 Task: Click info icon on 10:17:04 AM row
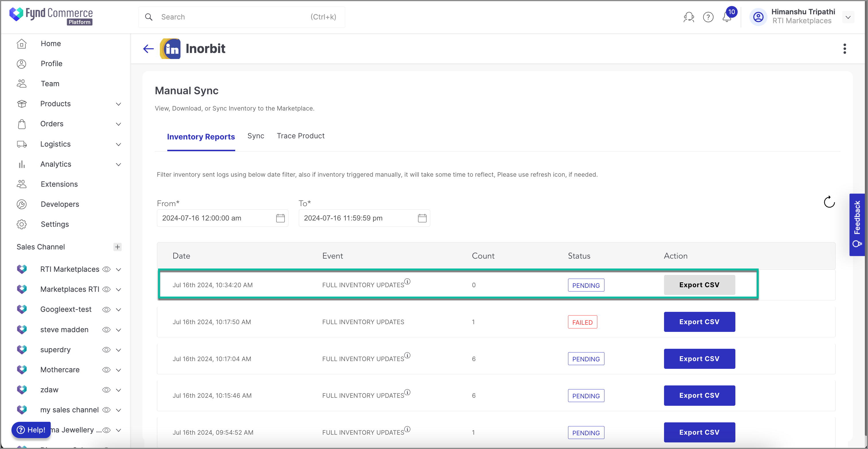click(x=407, y=355)
